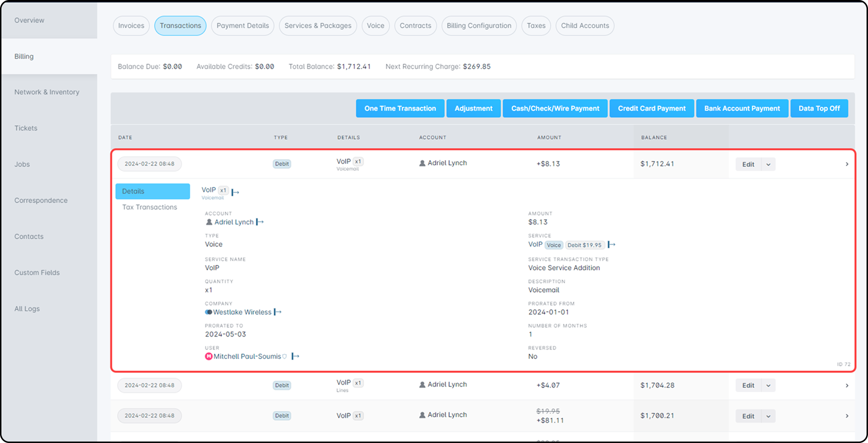Click the Next Recurring Charge $269.85 value

(x=477, y=66)
